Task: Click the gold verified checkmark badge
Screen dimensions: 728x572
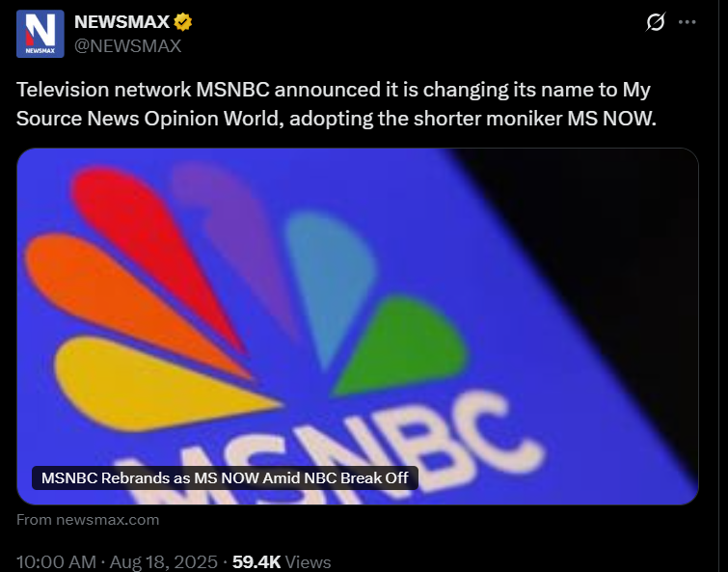Action: point(183,22)
